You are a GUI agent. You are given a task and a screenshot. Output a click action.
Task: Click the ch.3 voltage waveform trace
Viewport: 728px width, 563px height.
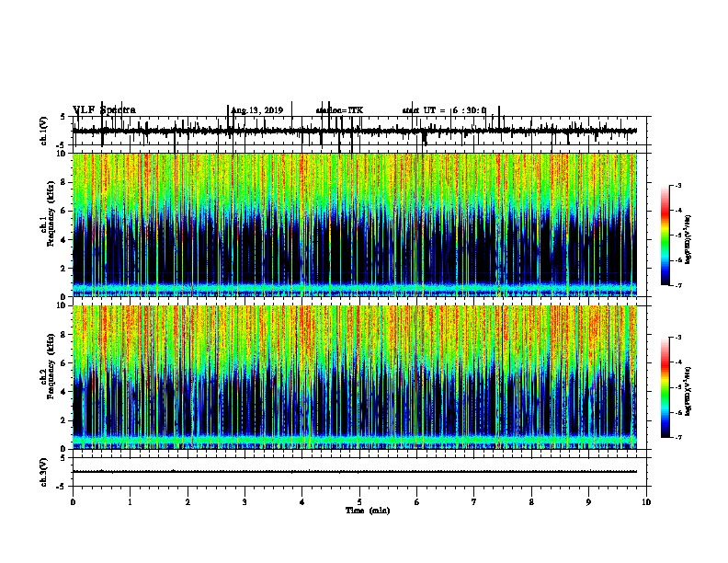(355, 472)
